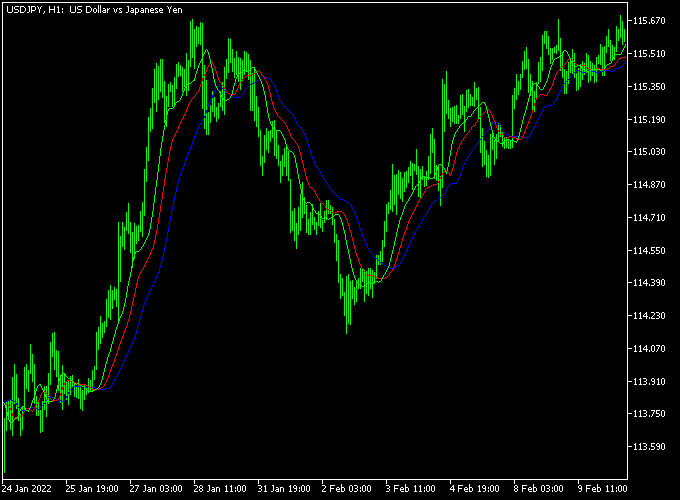This screenshot has width=680, height=500.
Task: Click the lowest candle wick near 114.150
Action: pyautogui.click(x=348, y=331)
